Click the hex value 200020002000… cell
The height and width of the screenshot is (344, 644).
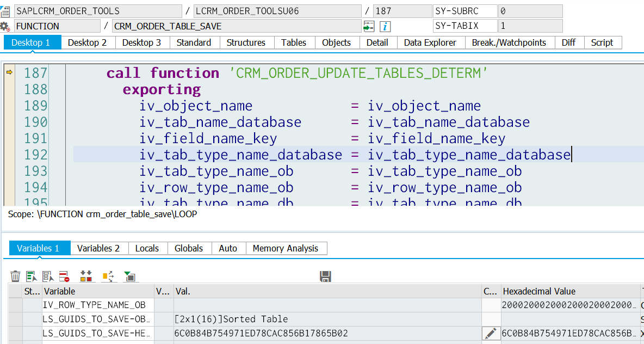tap(570, 305)
